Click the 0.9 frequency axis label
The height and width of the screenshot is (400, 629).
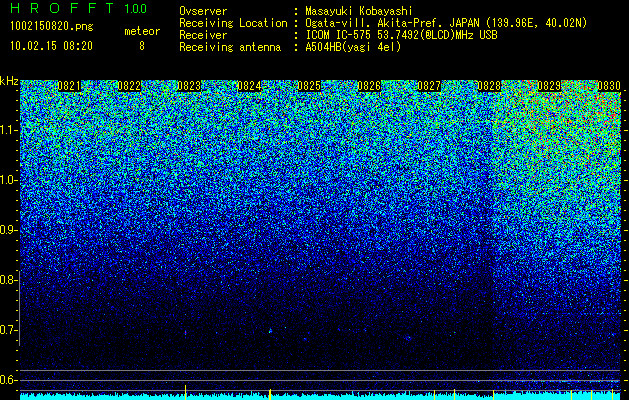(7, 230)
